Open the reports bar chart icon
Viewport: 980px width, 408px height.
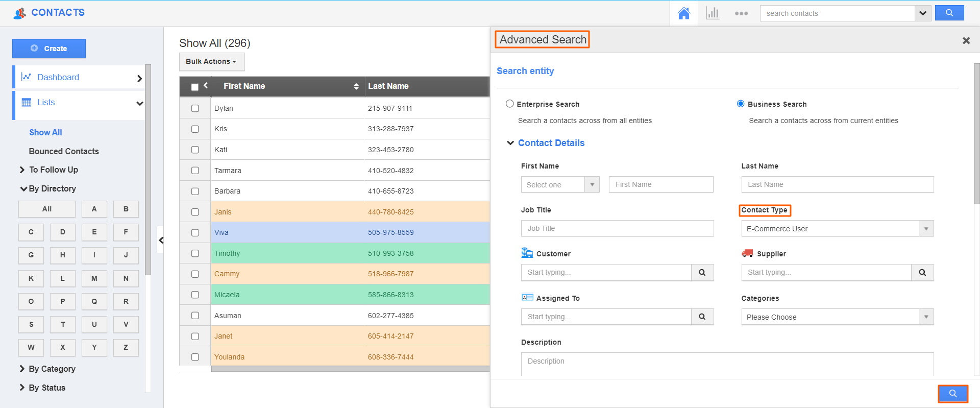[713, 13]
